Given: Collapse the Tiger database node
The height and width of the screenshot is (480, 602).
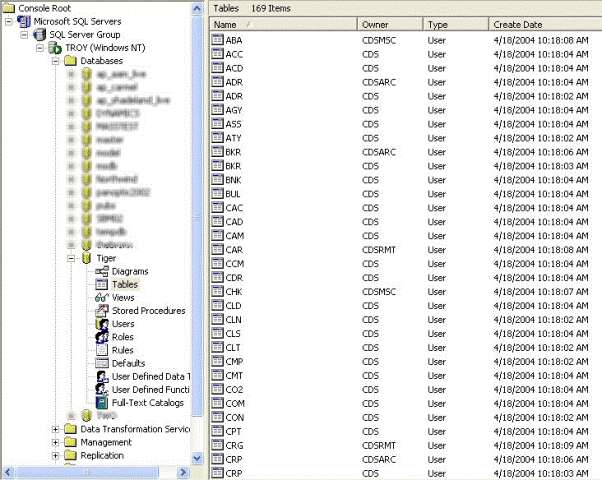Looking at the screenshot, I should 71,258.
